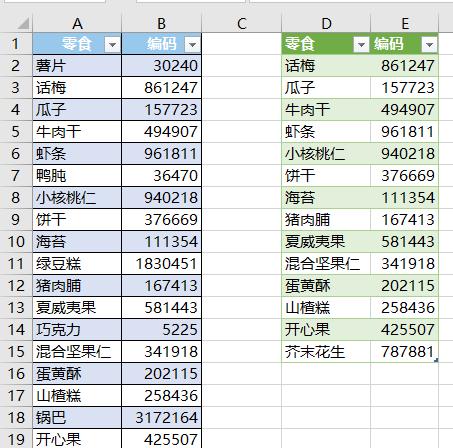Select row 18 header
This screenshot has height=448, width=453.
point(16,418)
